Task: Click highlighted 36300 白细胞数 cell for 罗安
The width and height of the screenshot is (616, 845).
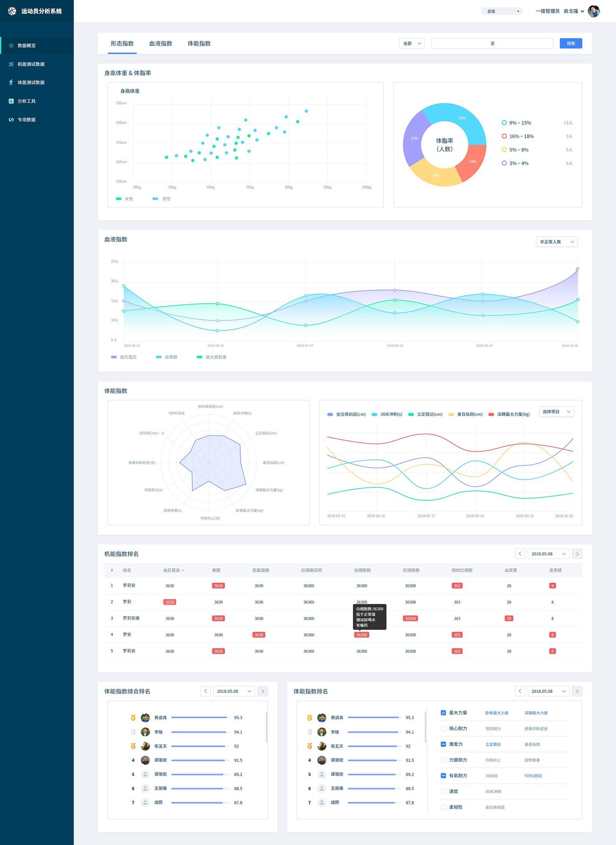Action: coord(362,635)
